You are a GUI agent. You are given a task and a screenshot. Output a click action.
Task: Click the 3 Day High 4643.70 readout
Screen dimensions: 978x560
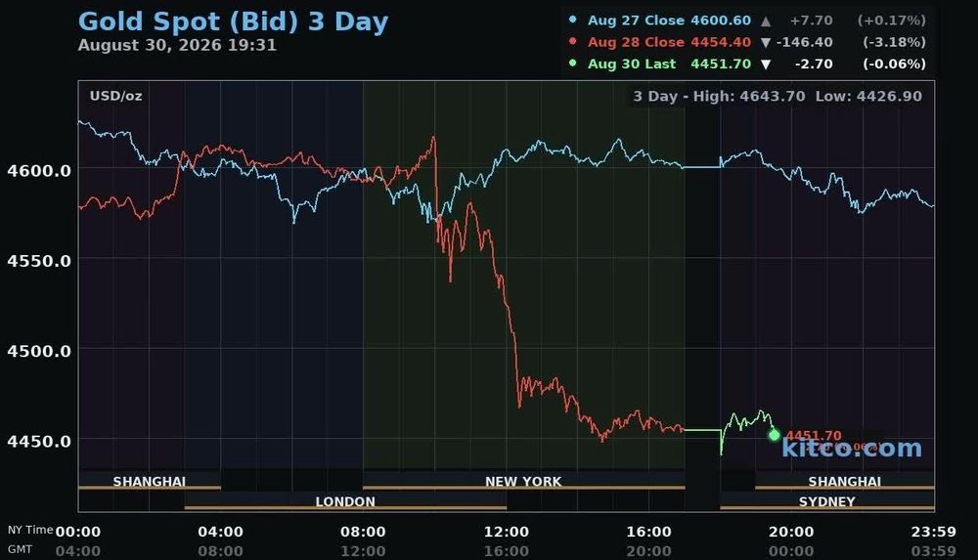pos(719,96)
